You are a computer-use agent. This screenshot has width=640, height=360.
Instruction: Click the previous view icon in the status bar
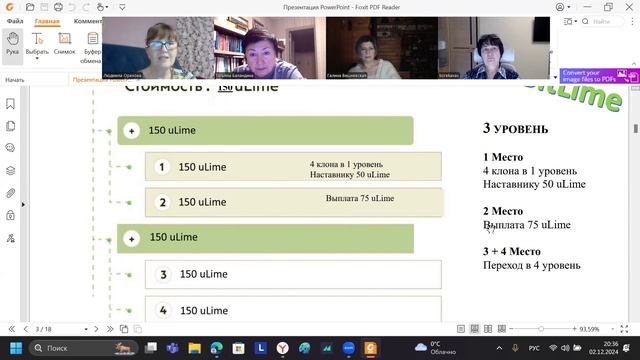124,329
